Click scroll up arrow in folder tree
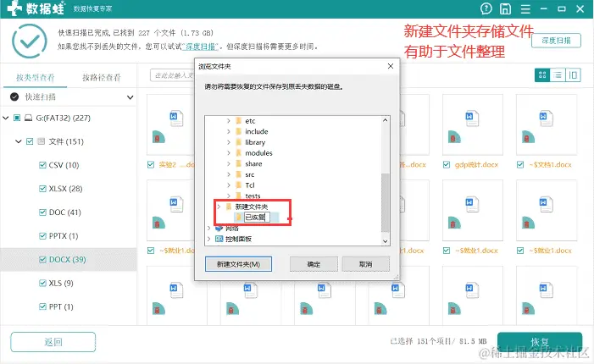Viewport: 594px width, 364px height. pos(386,120)
